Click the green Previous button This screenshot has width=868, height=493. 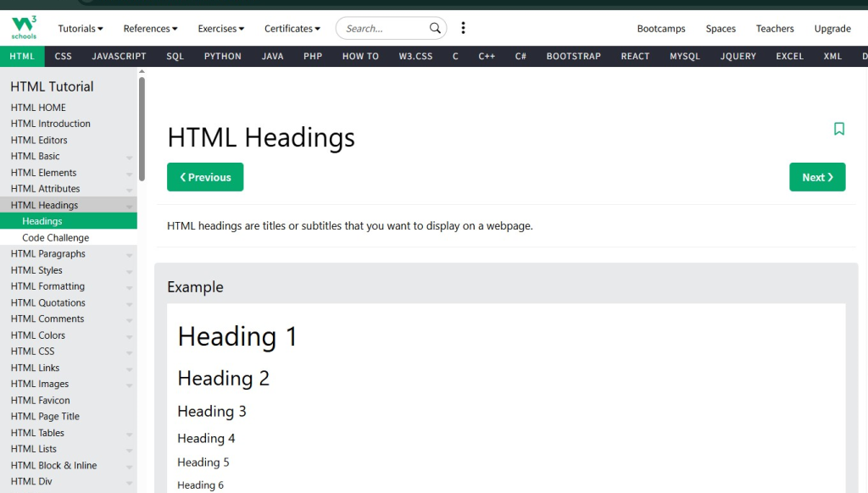pyautogui.click(x=205, y=177)
